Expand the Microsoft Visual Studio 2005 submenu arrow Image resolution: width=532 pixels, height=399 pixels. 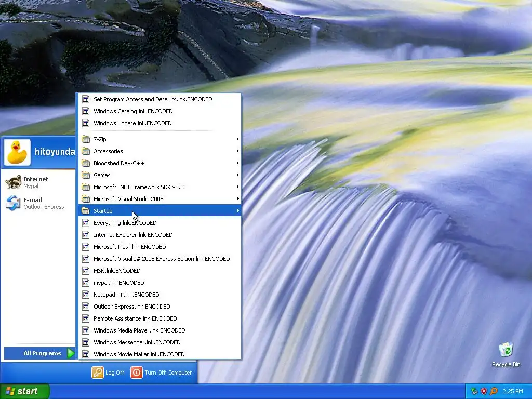click(x=237, y=199)
